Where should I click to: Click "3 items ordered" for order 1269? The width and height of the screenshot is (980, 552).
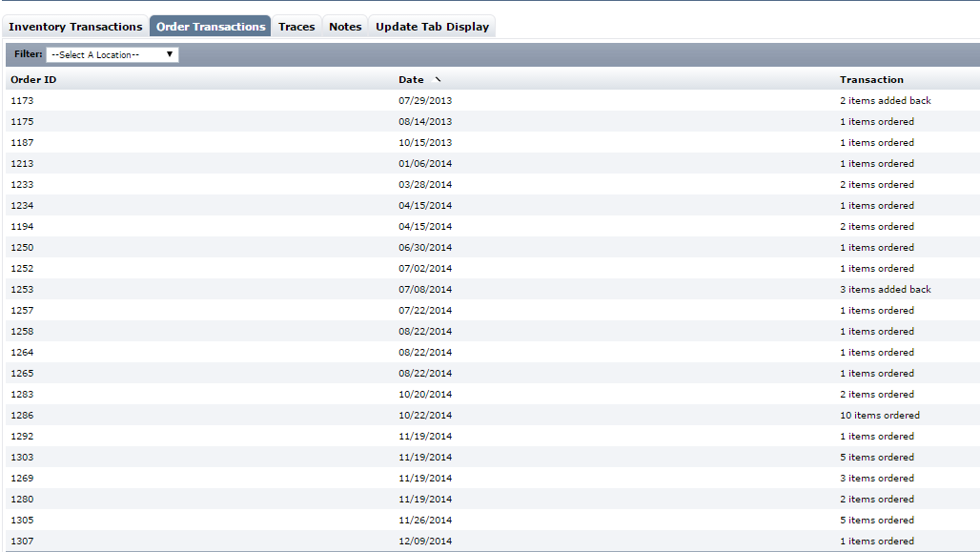click(877, 478)
